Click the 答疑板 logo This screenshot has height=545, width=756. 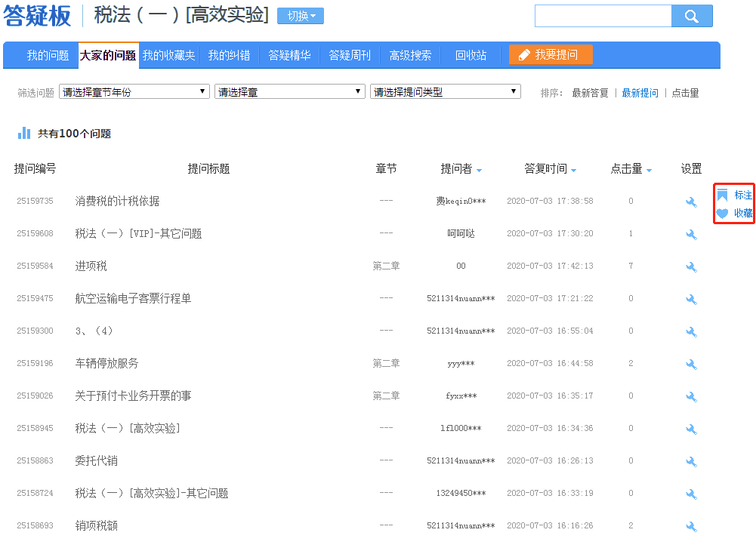(x=37, y=16)
